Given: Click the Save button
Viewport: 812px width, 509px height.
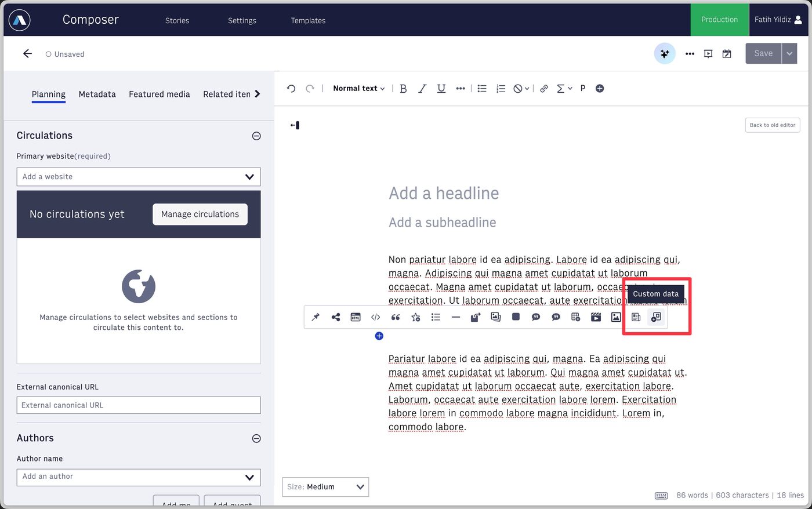Looking at the screenshot, I should click(x=763, y=53).
